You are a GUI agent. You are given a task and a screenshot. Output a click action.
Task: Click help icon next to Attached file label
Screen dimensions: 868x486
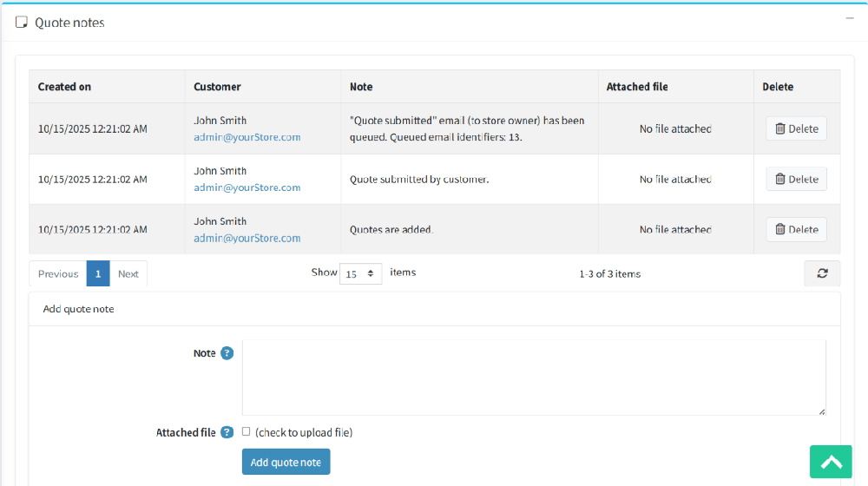(x=227, y=432)
